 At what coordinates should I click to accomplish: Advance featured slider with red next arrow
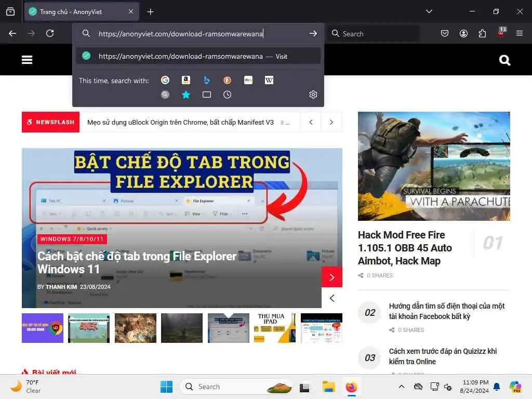point(332,277)
